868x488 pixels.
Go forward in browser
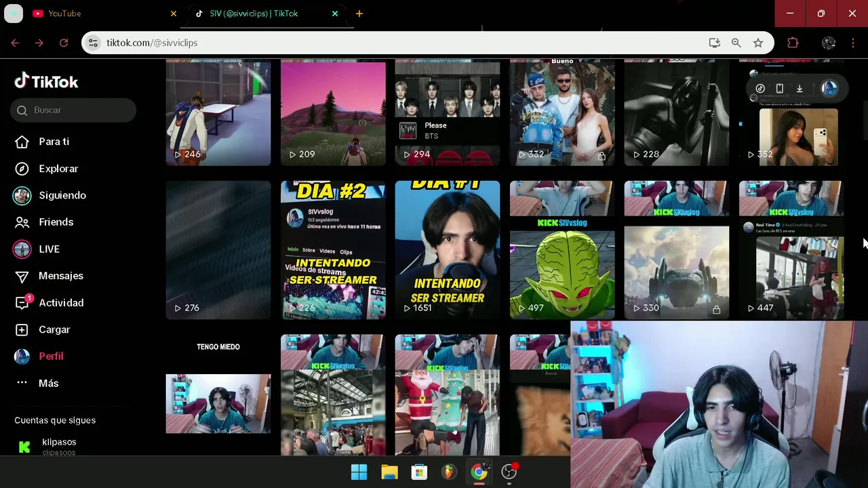coord(39,43)
